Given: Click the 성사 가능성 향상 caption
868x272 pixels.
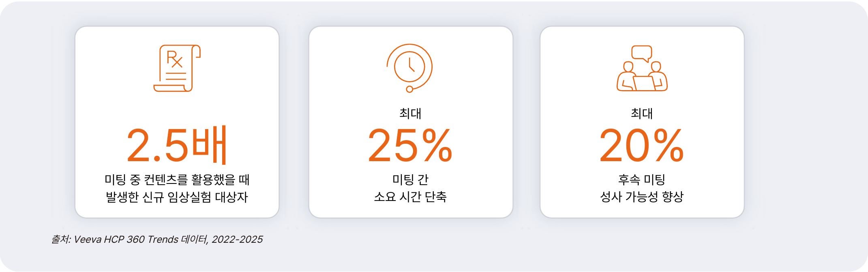Looking at the screenshot, I should [x=642, y=197].
